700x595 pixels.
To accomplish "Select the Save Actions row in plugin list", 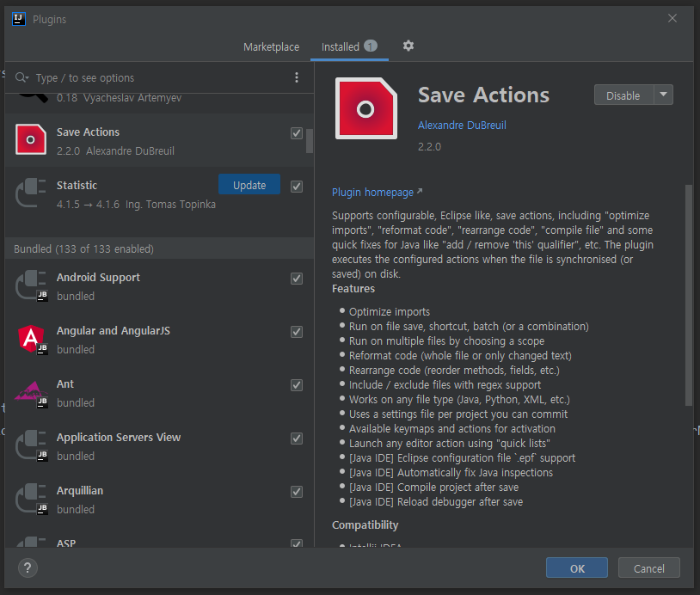I will pyautogui.click(x=159, y=140).
